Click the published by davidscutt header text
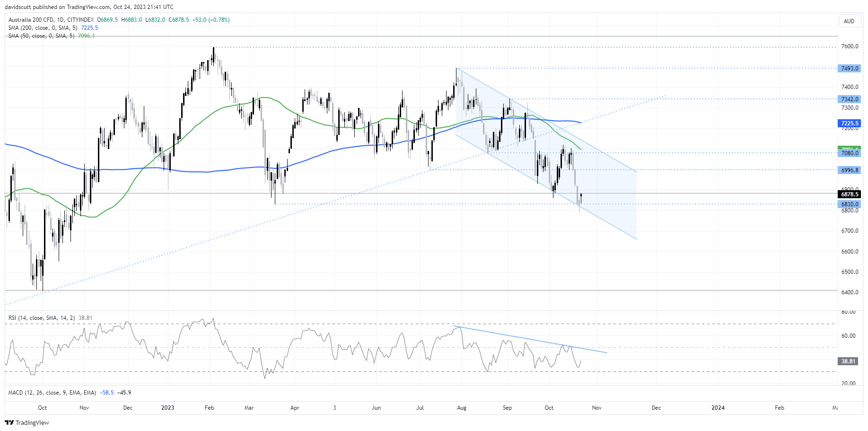Image resolution: width=868 pixels, height=431 pixels. pos(89,7)
